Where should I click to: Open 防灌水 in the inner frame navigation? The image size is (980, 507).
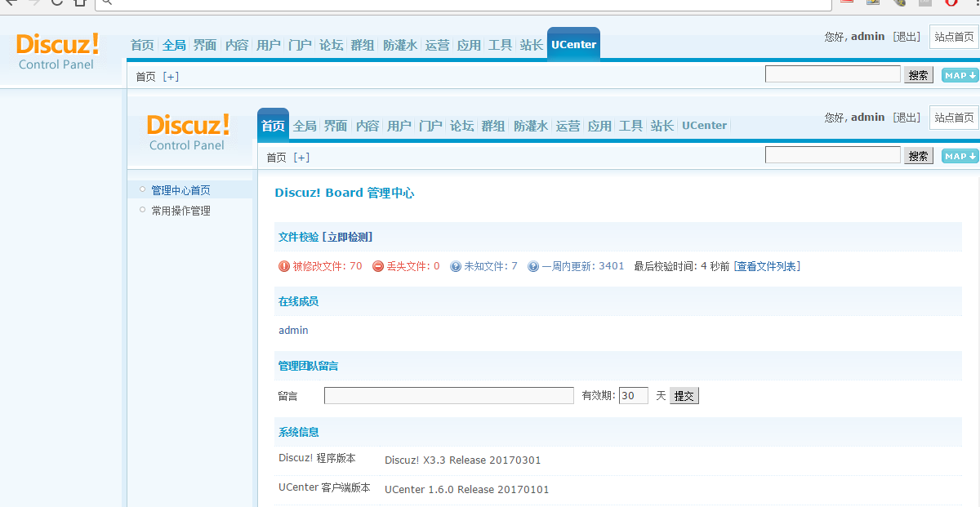[531, 126]
